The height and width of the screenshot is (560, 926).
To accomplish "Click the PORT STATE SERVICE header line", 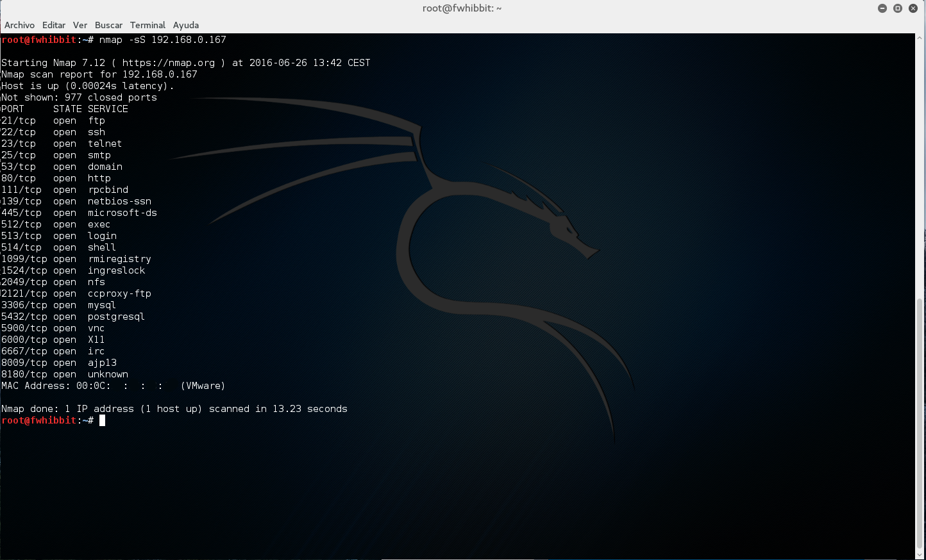I will pyautogui.click(x=65, y=109).
